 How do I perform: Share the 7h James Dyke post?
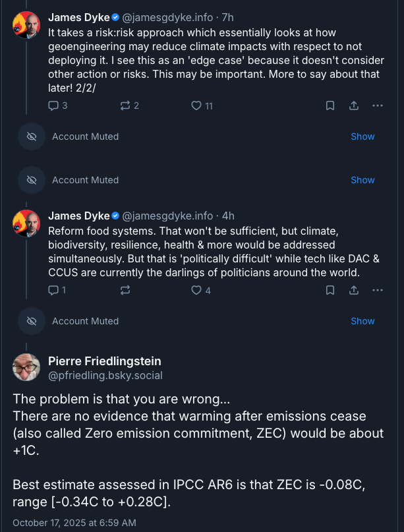click(353, 105)
